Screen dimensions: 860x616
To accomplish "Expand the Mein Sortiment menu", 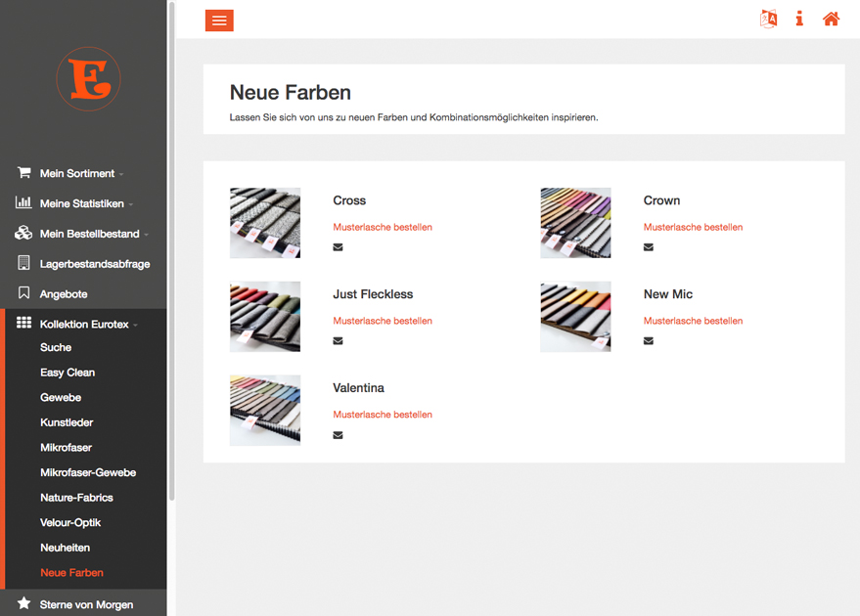I will point(77,174).
